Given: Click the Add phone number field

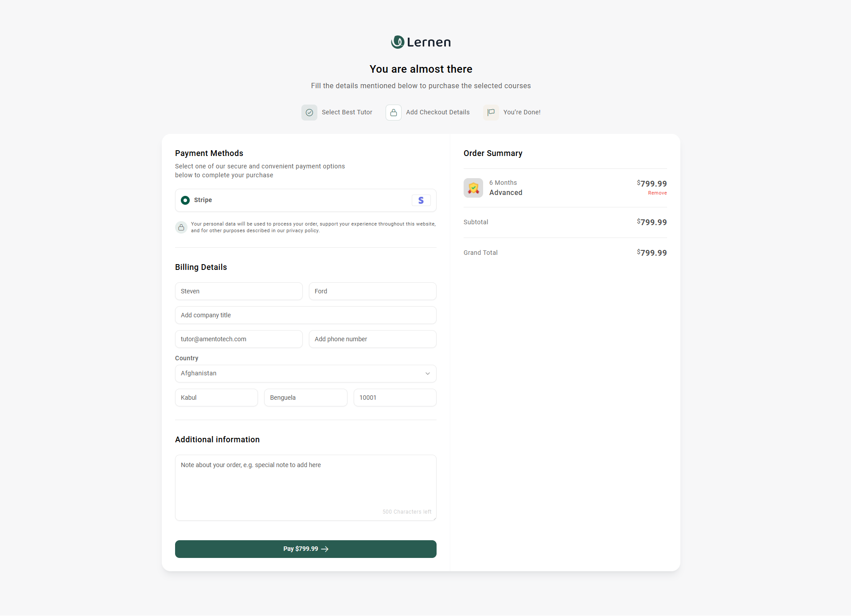Looking at the screenshot, I should coord(372,339).
